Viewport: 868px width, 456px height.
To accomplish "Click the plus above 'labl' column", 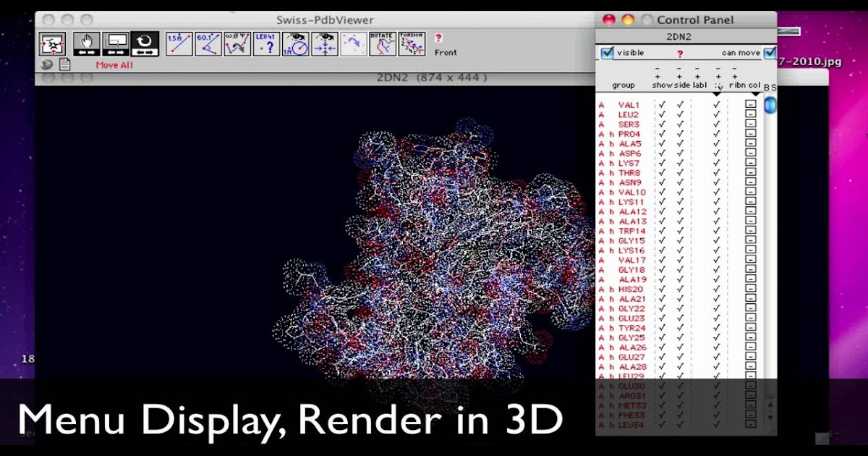I will (x=697, y=76).
